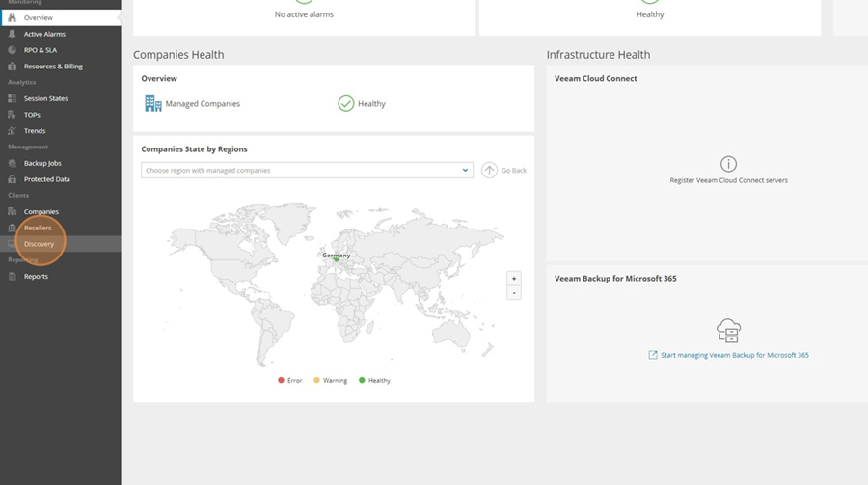Viewport: 868px width, 485px height.
Task: Click the Trends chart icon
Action: (x=13, y=131)
